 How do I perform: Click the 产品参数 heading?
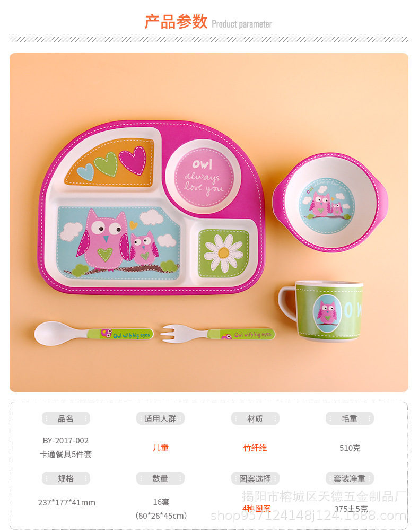click(x=176, y=22)
